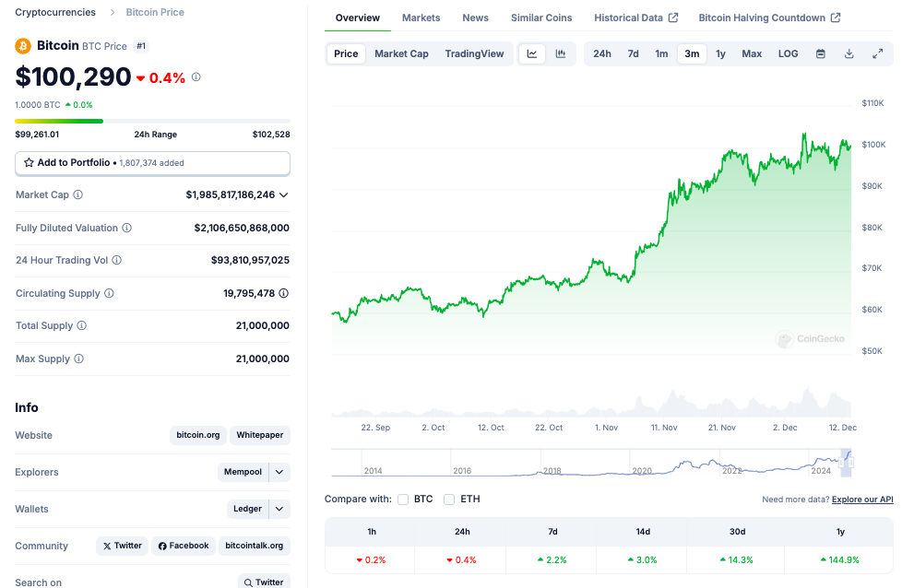The height and width of the screenshot is (588, 902).
Task: Click the Cryptocurrencies breadcrumb
Action: pos(55,12)
